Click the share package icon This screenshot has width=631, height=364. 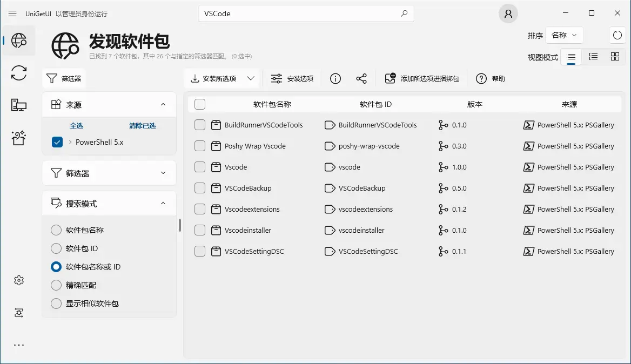point(361,79)
